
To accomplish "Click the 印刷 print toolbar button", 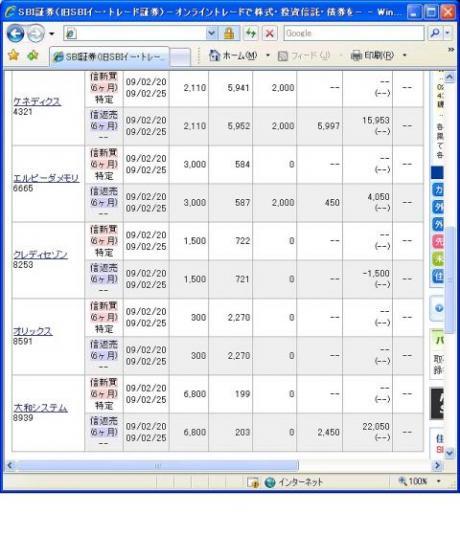I will 373,55.
